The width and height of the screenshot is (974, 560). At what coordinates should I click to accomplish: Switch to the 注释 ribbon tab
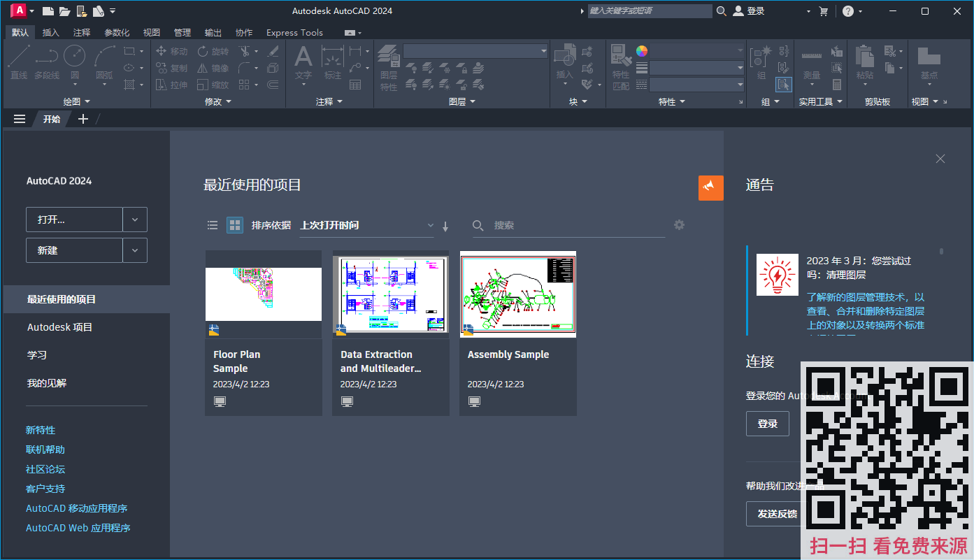coord(82,32)
